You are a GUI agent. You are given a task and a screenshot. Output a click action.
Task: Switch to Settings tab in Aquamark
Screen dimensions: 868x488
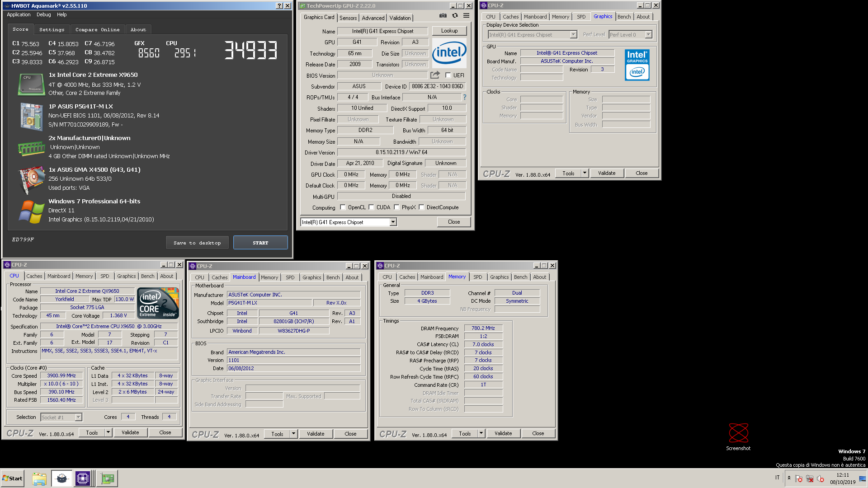[x=52, y=29]
